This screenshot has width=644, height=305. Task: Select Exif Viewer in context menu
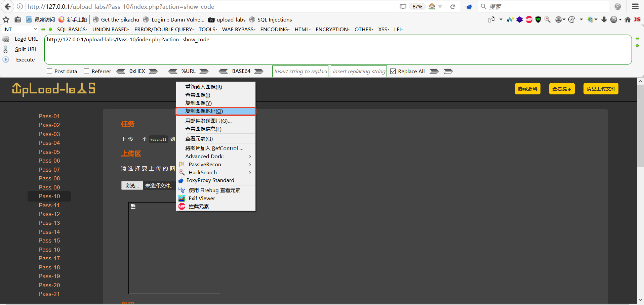click(215, 198)
